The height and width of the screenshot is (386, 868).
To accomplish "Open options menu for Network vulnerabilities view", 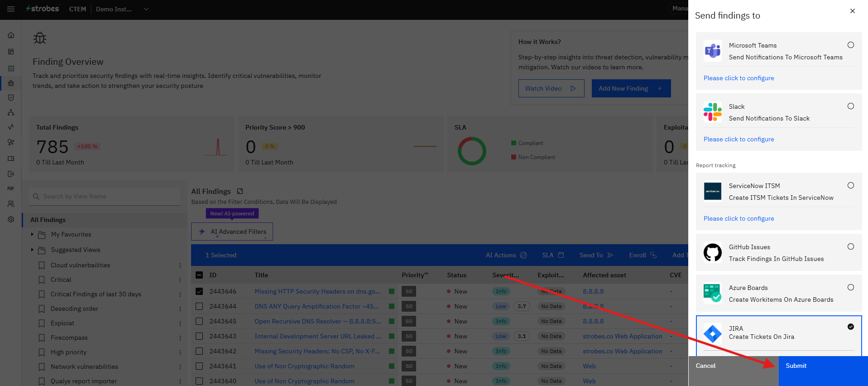I will point(180,367).
